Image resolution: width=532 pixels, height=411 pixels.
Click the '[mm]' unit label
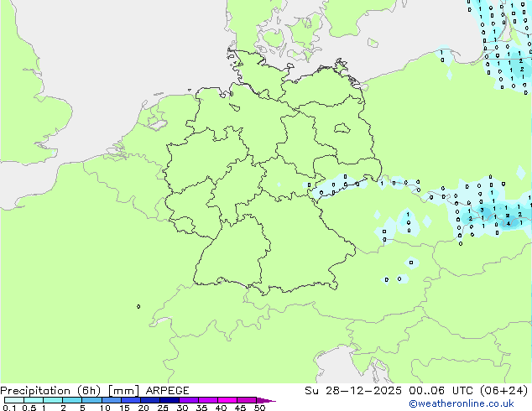(x=123, y=391)
